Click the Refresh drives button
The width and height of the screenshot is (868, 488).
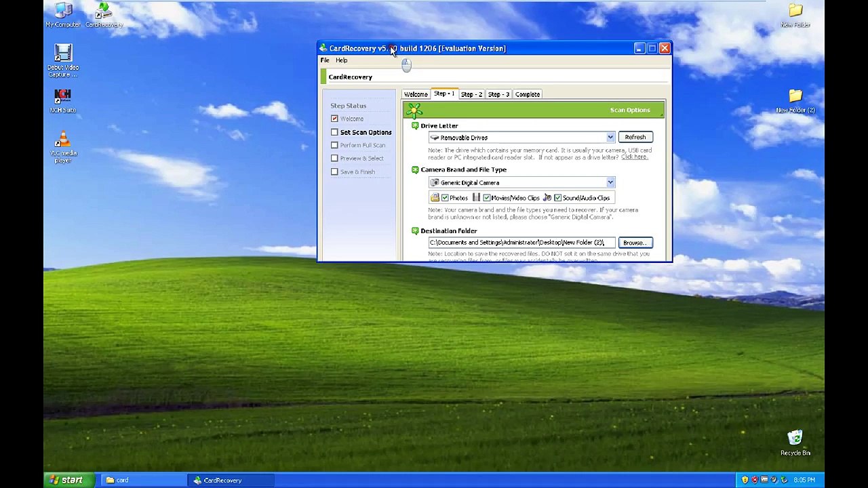pyautogui.click(x=635, y=138)
